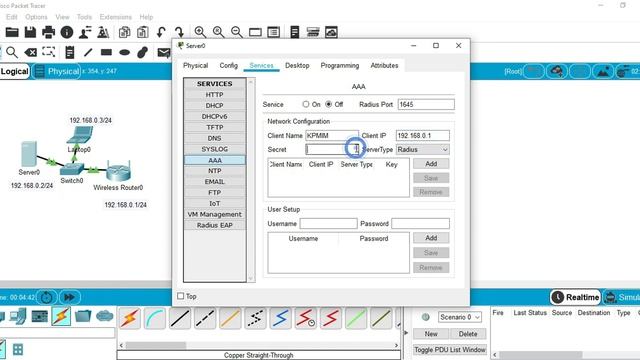Screen dimensions: 640x360
Task: Select the Laptop0 device on canvas
Action: [80, 136]
